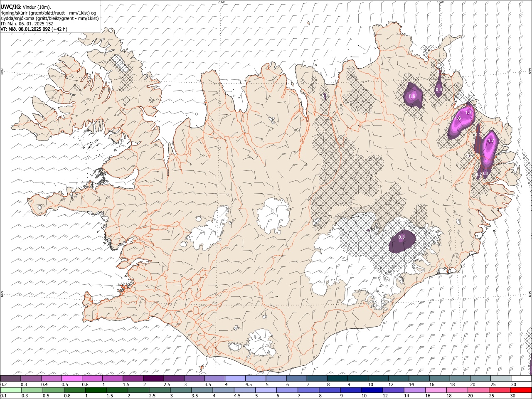Click the 0.2 swatch in the purple snow legend

(10, 378)
